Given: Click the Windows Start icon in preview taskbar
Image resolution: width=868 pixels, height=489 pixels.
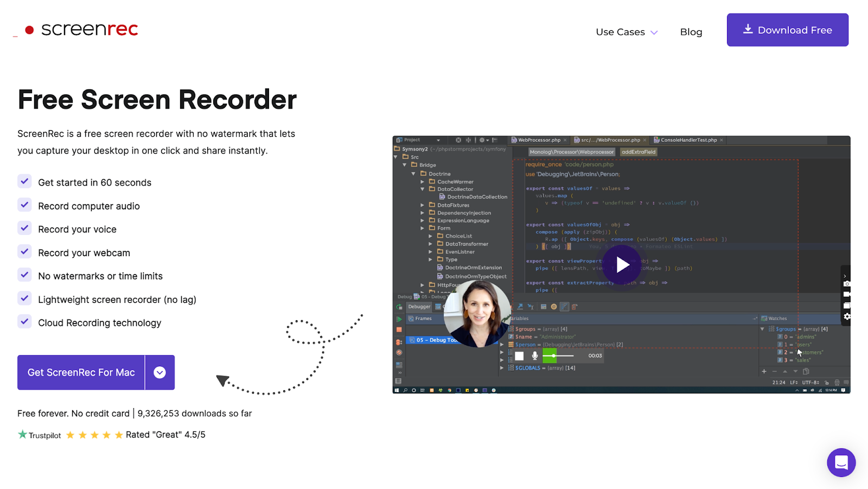Looking at the screenshot, I should click(397, 390).
